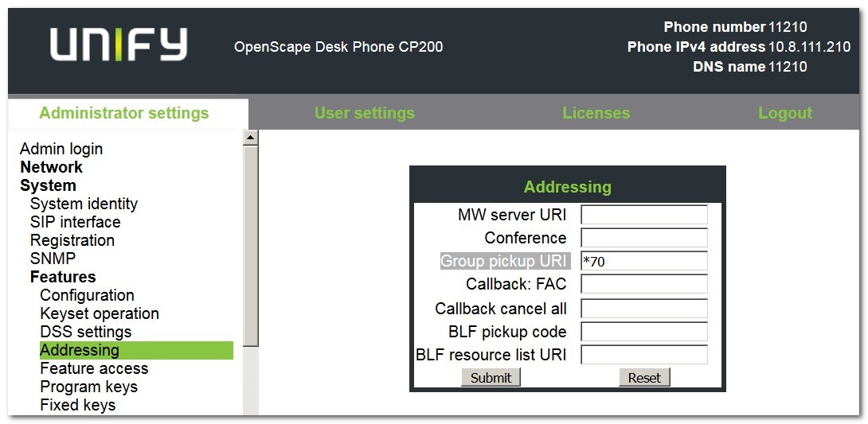
Task: Select the Features section
Action: pos(63,276)
